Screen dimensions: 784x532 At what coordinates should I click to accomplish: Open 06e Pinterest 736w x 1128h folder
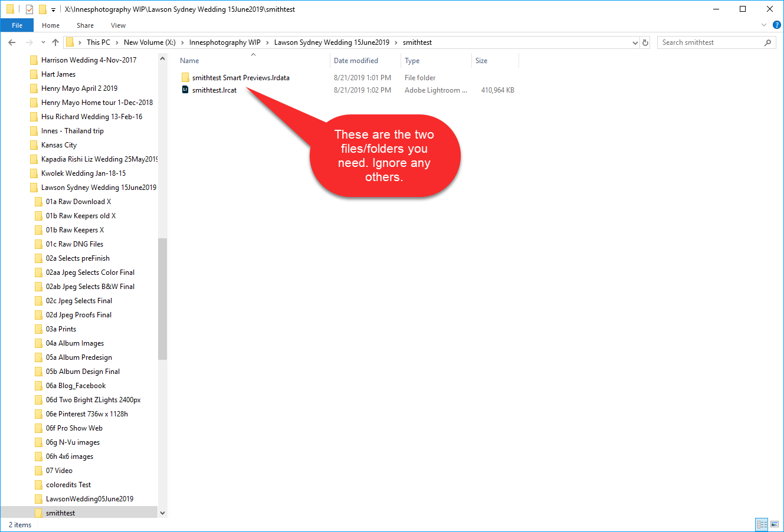point(87,414)
